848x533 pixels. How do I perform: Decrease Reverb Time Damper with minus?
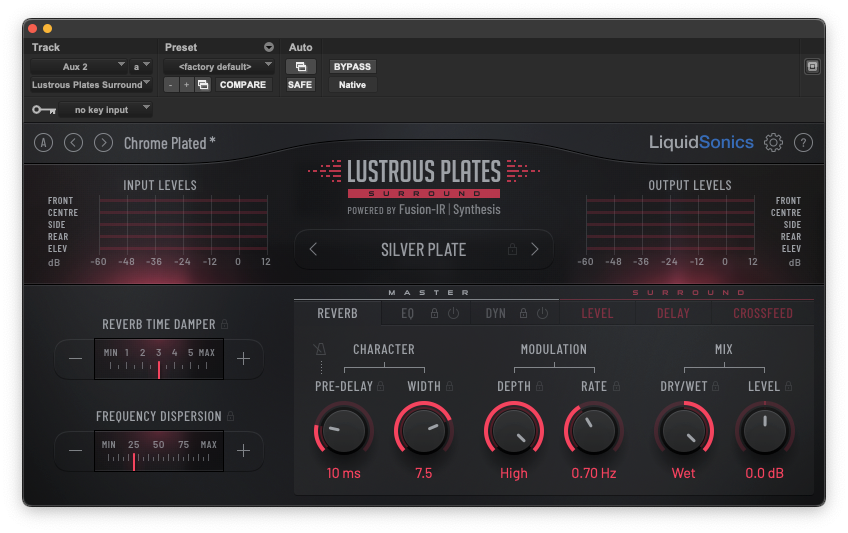(x=76, y=358)
